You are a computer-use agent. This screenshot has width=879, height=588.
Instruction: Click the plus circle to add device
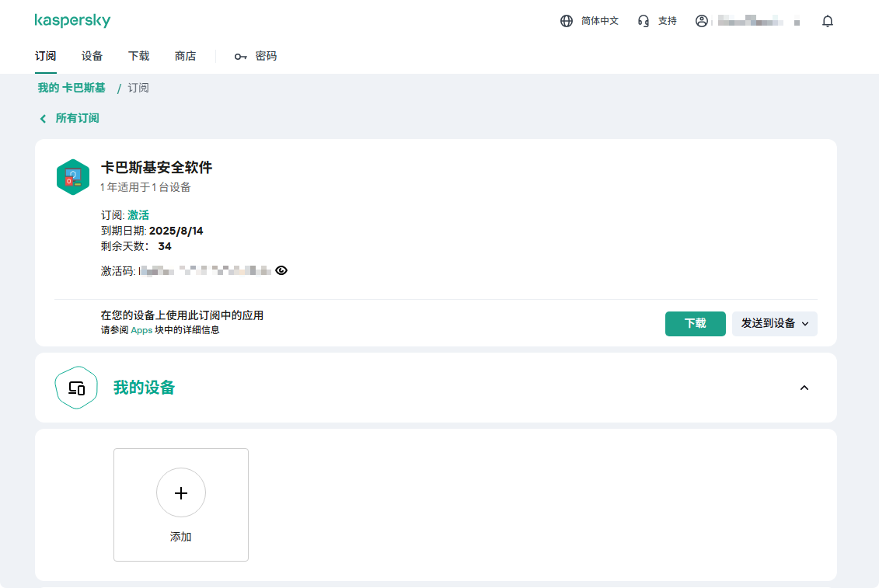(181, 492)
